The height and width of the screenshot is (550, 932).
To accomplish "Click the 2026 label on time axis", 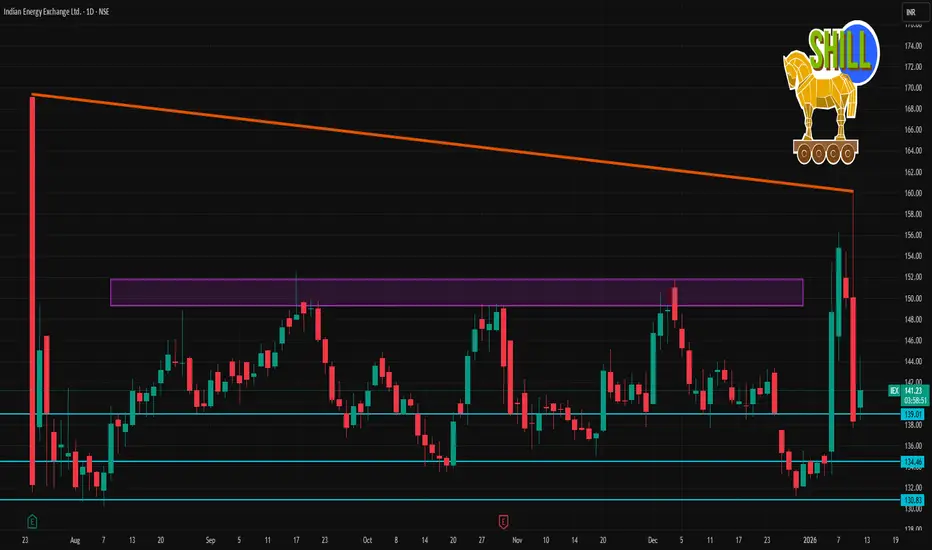I will coord(810,540).
